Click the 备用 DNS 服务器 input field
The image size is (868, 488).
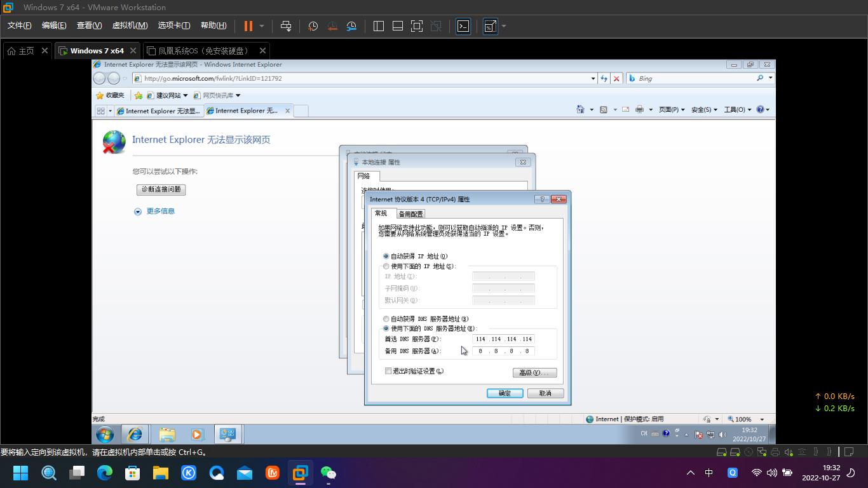(503, 351)
